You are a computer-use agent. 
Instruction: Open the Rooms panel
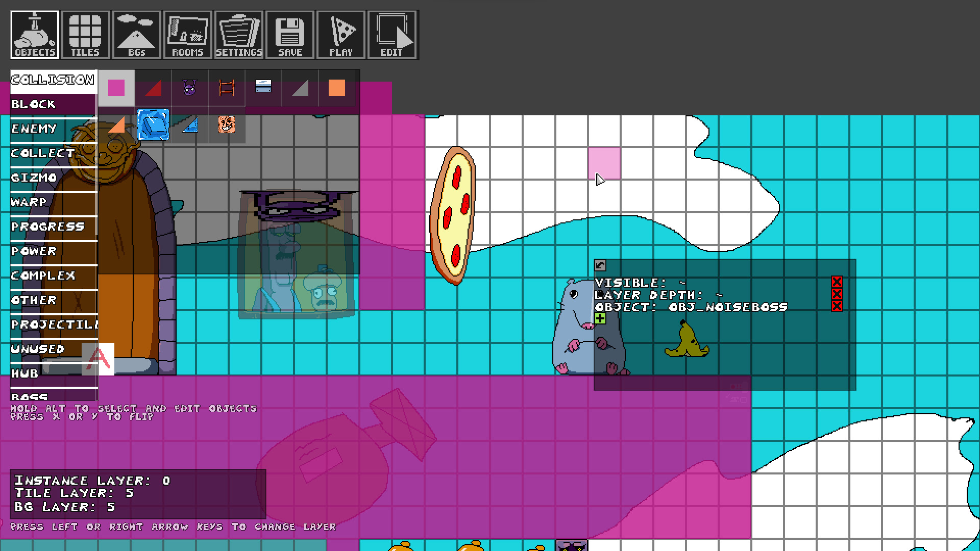tap(187, 35)
